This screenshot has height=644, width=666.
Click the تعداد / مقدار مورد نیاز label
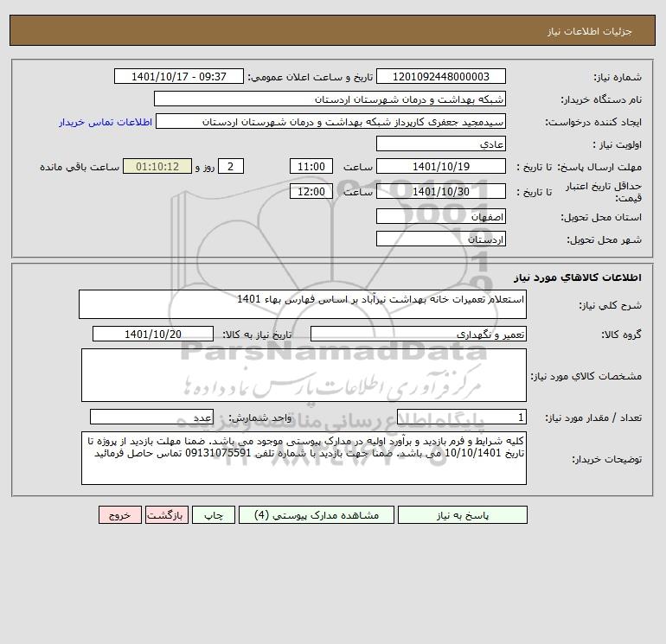point(593,418)
